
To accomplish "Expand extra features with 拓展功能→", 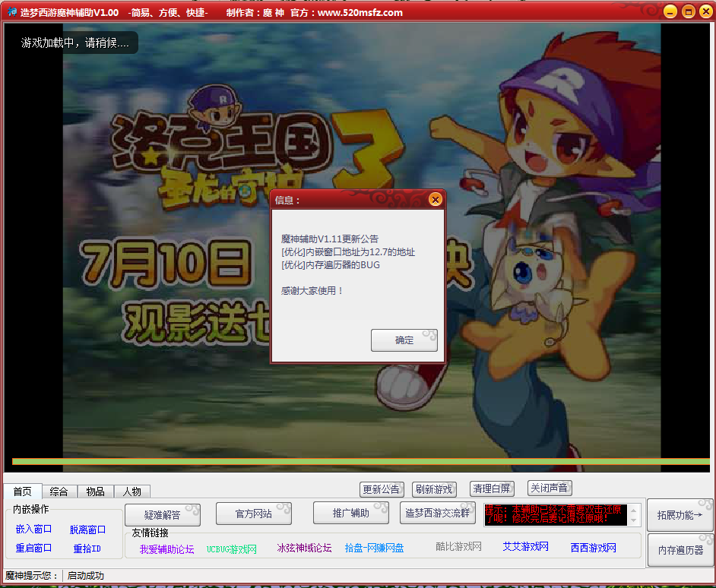I will 680,515.
